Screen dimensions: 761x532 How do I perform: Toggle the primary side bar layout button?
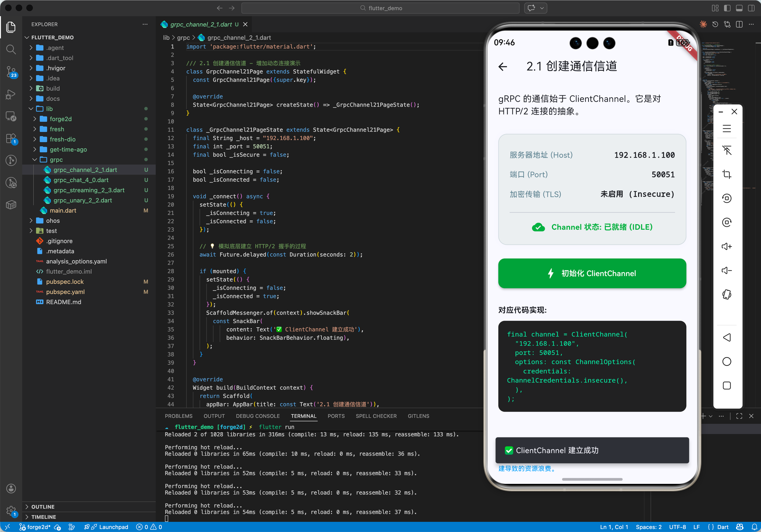coord(727,8)
